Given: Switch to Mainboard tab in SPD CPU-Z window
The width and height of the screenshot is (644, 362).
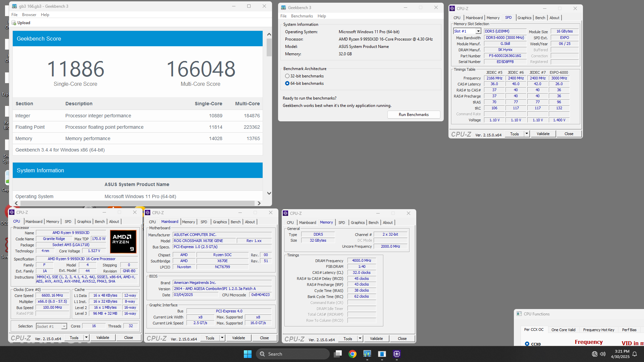Looking at the screenshot, I should 474,18.
